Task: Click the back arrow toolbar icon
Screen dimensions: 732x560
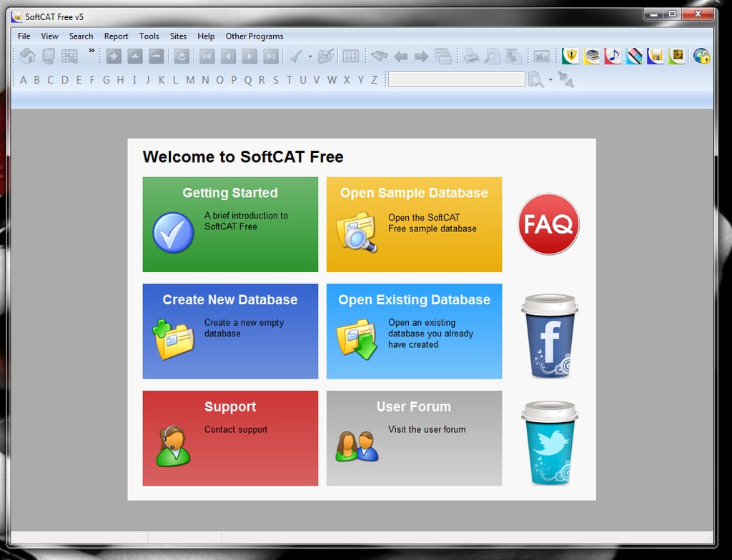Action: [400, 57]
